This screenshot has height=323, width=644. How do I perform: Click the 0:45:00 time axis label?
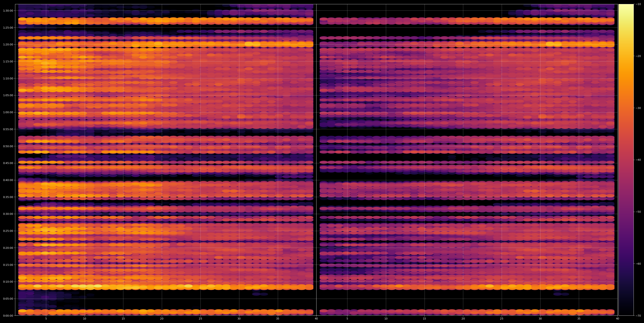[8, 163]
